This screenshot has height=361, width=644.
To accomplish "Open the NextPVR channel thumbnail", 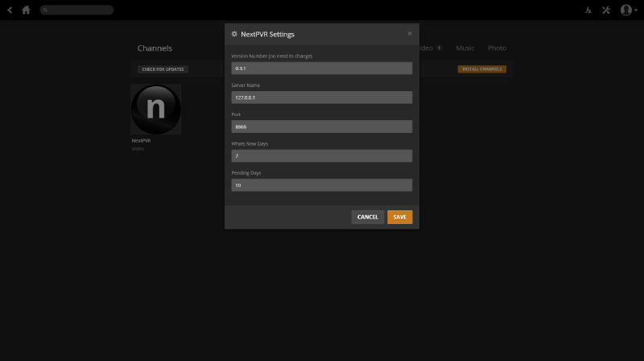I will 155,110.
